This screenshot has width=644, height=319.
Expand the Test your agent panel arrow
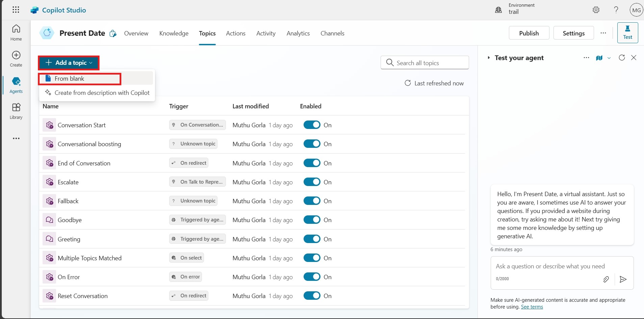coord(489,58)
